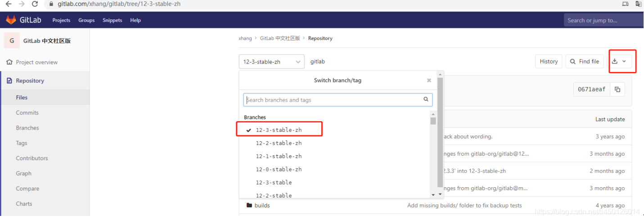Open the Help menu
Image resolution: width=644 pixels, height=220 pixels.
tap(135, 20)
